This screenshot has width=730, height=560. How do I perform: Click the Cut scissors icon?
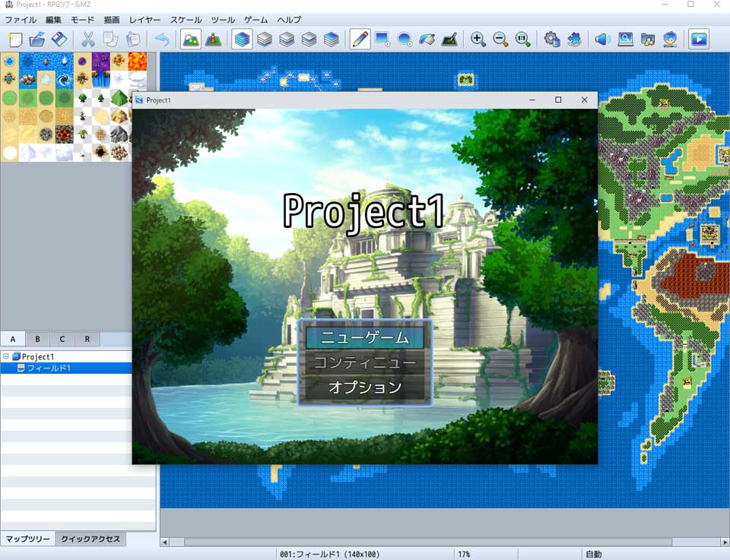point(88,39)
